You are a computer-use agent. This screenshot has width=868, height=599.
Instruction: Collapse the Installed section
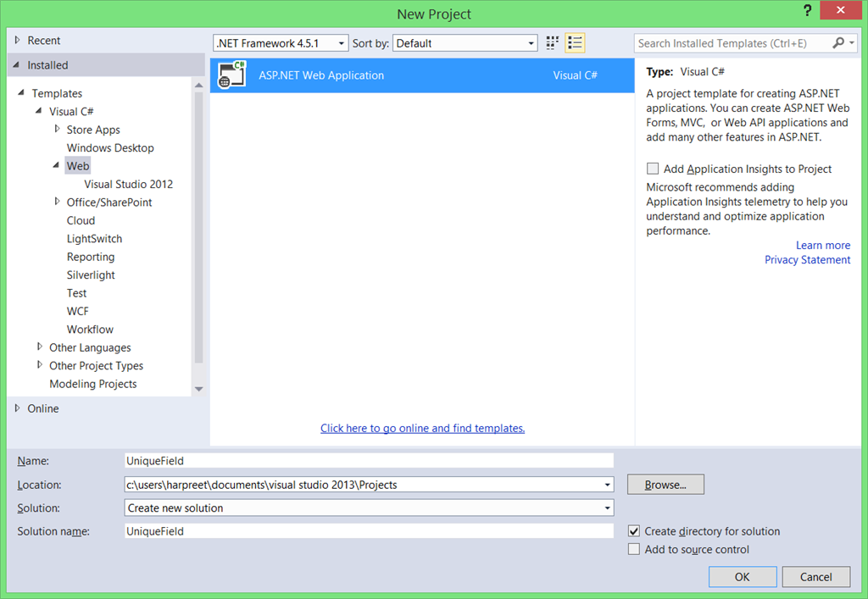17,64
